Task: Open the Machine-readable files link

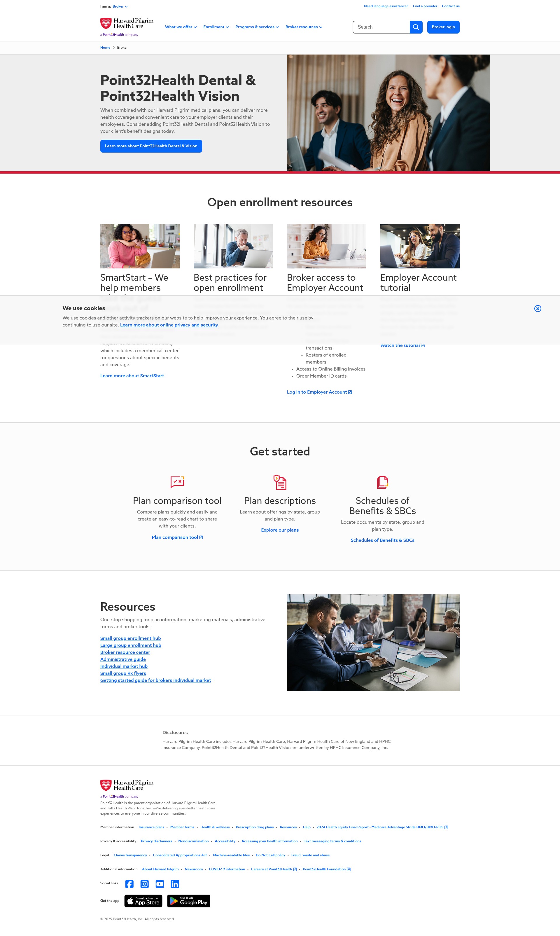Action: pyautogui.click(x=231, y=855)
